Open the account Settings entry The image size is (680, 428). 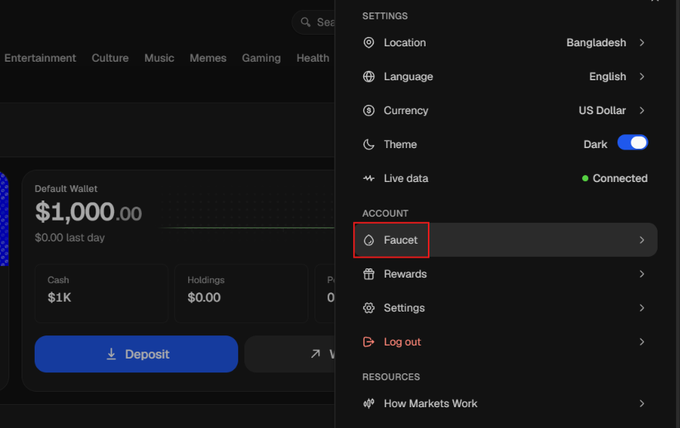point(505,308)
